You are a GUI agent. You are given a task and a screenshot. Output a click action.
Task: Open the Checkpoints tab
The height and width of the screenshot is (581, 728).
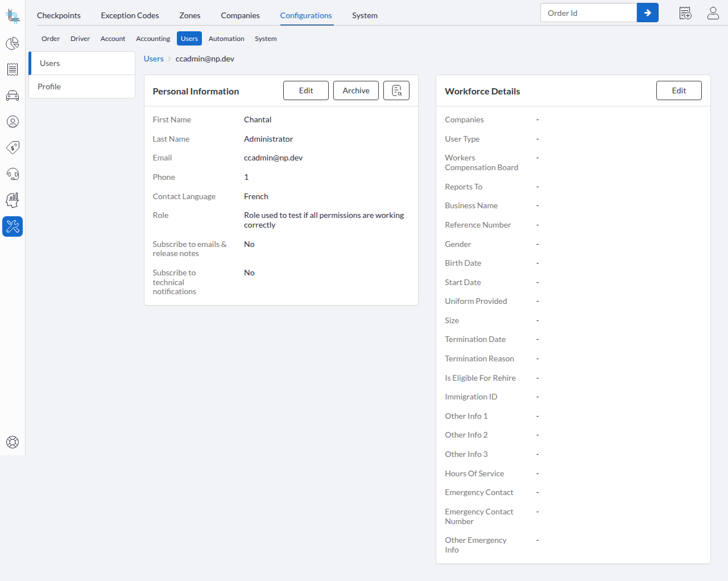click(59, 15)
